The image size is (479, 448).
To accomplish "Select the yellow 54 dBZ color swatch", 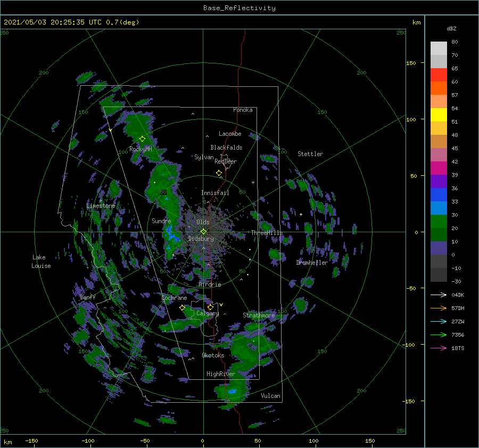I will point(439,115).
